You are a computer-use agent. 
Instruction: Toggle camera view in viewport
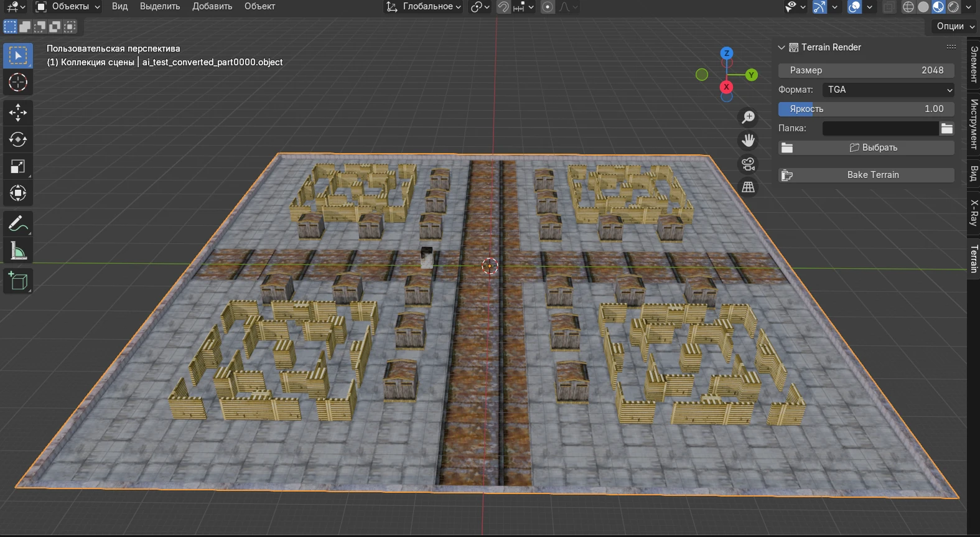(x=748, y=164)
